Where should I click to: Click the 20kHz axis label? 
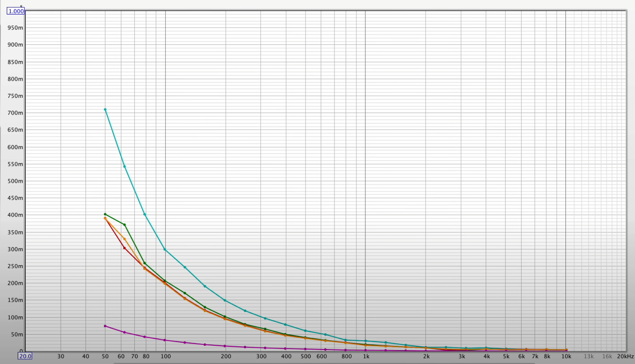(625, 357)
